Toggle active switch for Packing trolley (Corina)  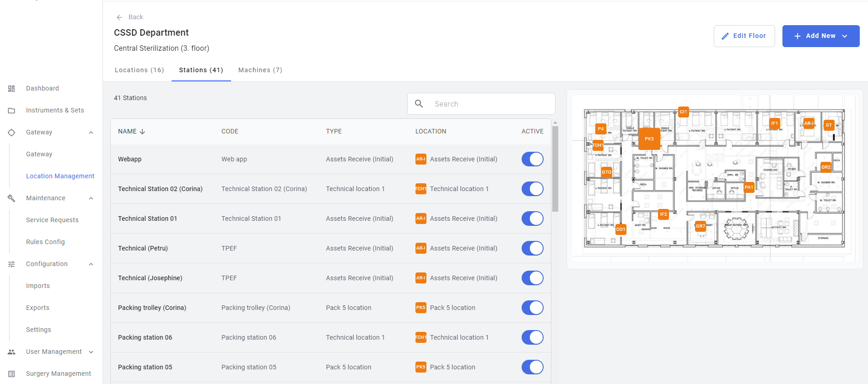[x=533, y=308]
